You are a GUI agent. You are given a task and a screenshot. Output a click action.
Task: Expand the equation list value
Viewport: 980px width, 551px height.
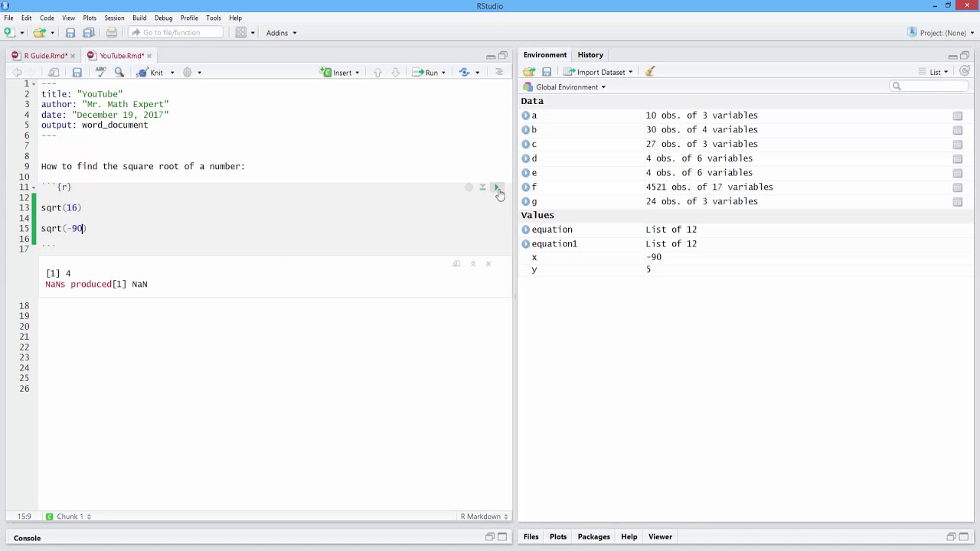coord(525,230)
